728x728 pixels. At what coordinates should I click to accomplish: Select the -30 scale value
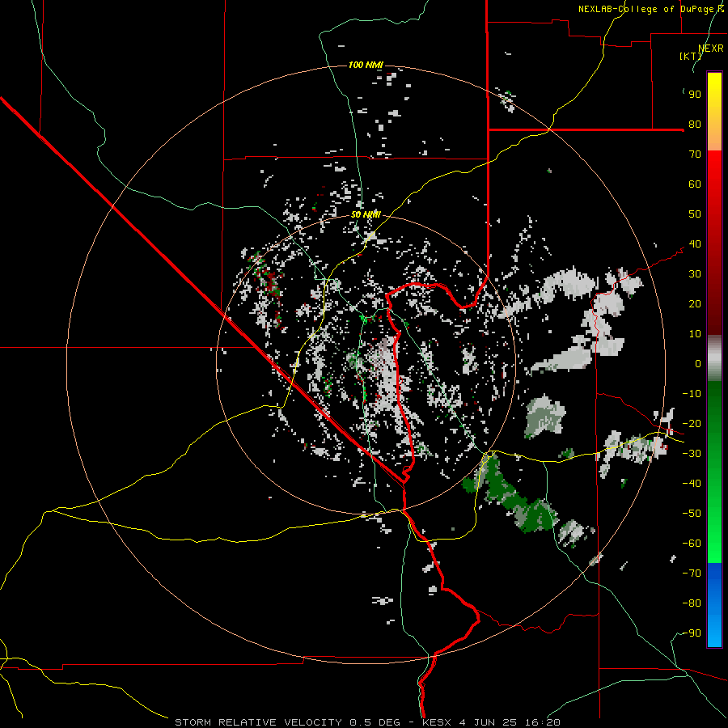pyautogui.click(x=692, y=454)
